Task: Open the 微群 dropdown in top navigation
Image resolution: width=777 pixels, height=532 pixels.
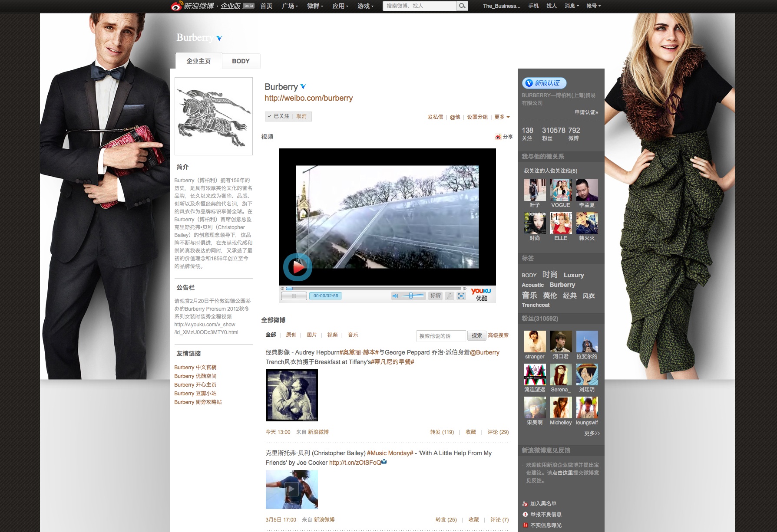Action: tap(315, 6)
